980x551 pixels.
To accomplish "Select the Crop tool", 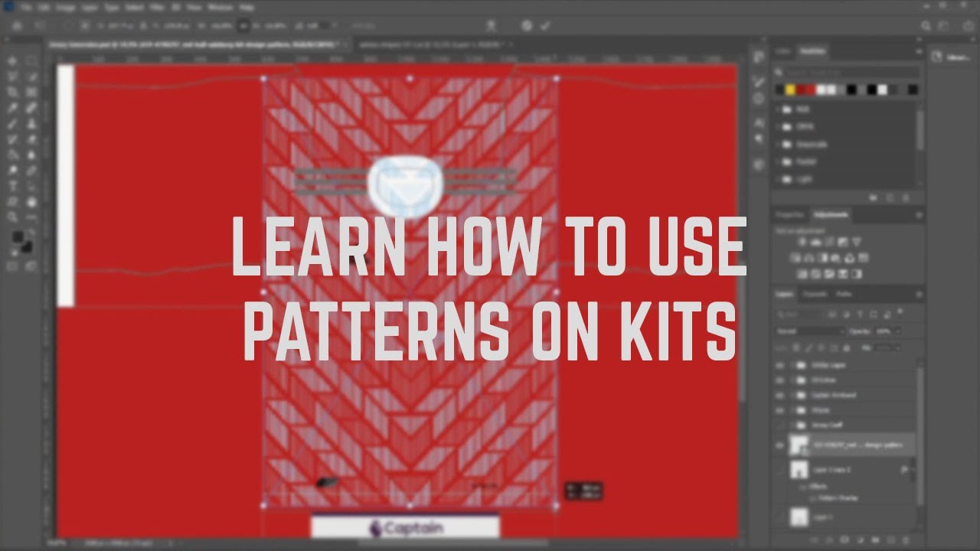I will (13, 92).
